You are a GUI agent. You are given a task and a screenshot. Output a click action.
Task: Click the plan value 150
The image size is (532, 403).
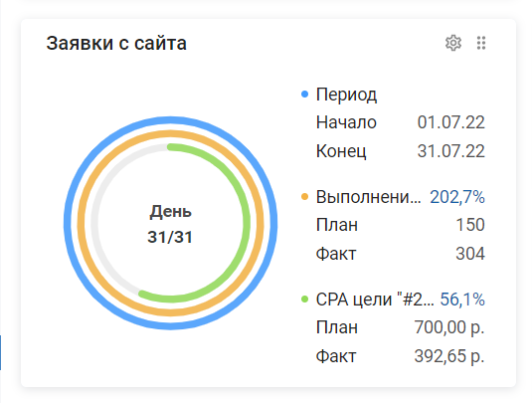click(x=470, y=225)
